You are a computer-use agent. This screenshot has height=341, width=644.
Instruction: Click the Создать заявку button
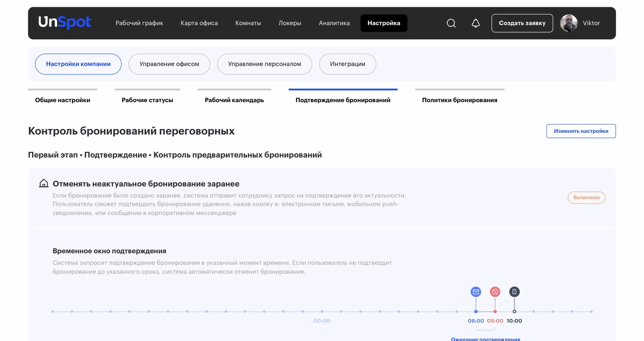[x=522, y=23]
